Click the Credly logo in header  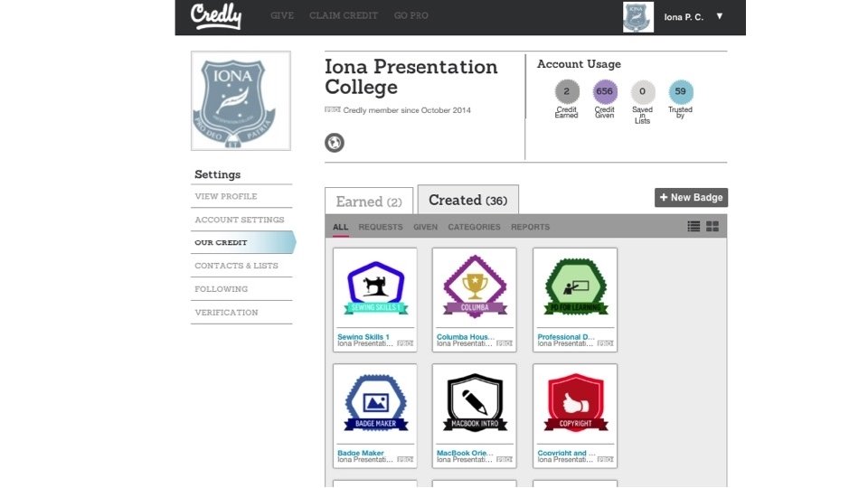216,15
